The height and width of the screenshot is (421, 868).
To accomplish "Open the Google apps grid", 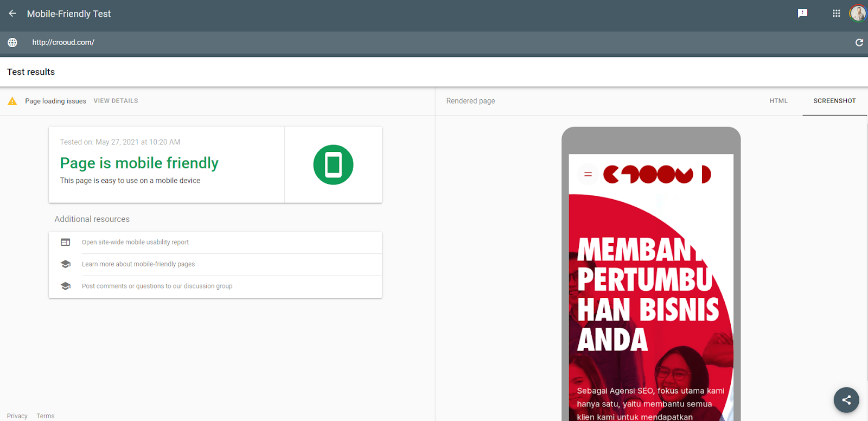I will (x=837, y=14).
